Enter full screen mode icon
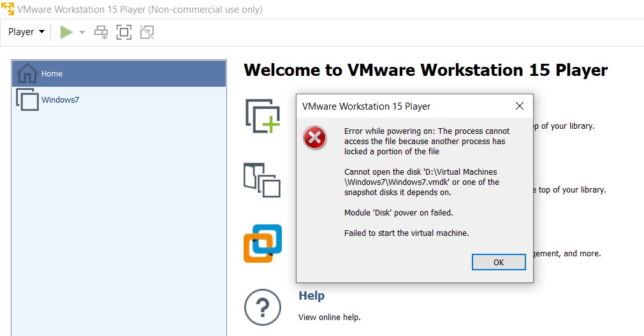The image size is (644, 336). point(124,32)
